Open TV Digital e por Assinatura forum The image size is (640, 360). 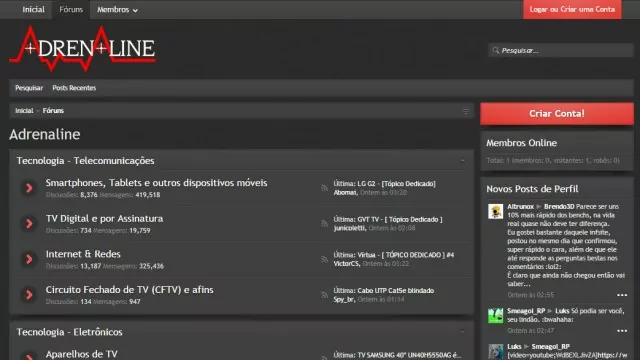[104, 218]
